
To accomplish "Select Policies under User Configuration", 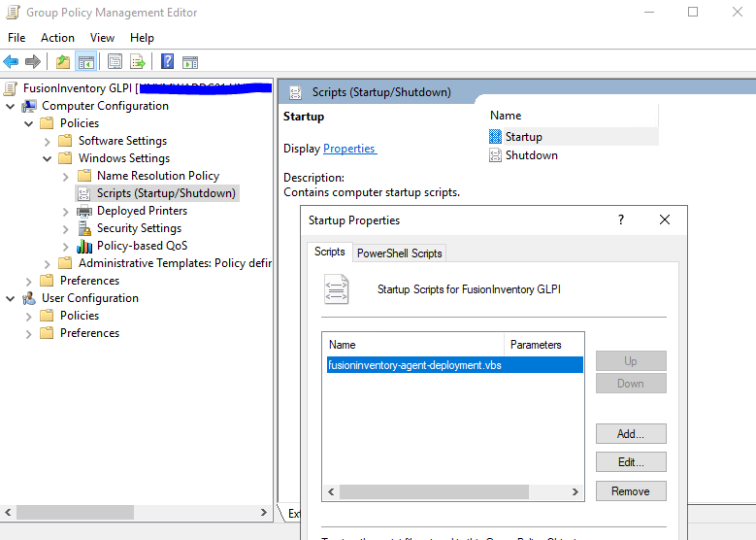I will coord(79,316).
